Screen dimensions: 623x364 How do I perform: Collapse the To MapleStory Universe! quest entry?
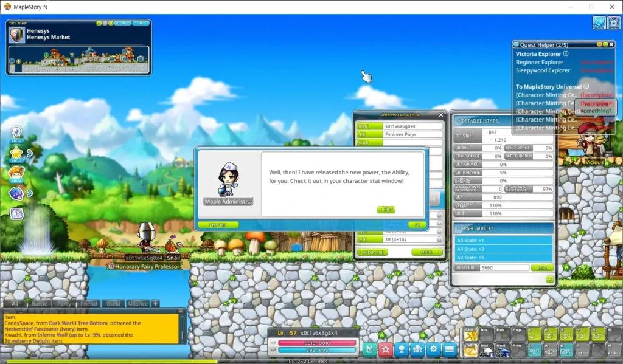tap(586, 86)
